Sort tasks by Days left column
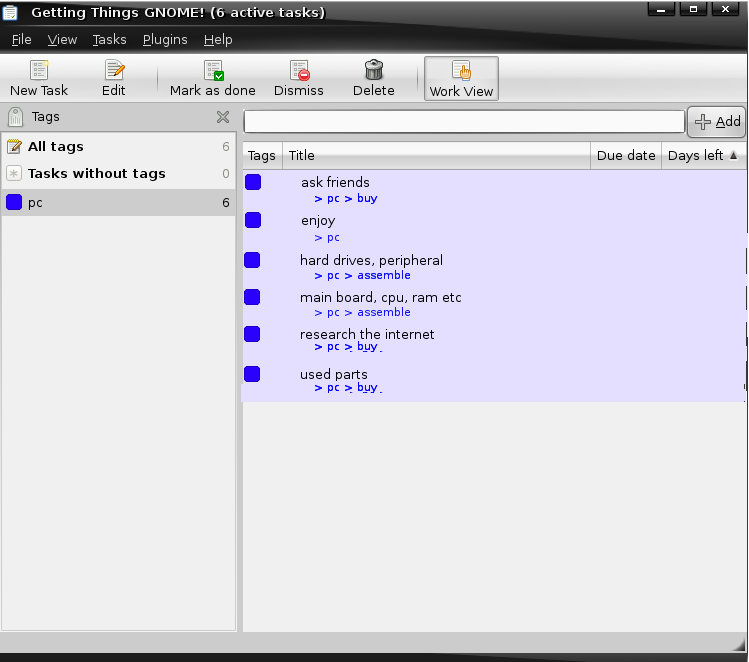749x662 pixels. click(702, 155)
